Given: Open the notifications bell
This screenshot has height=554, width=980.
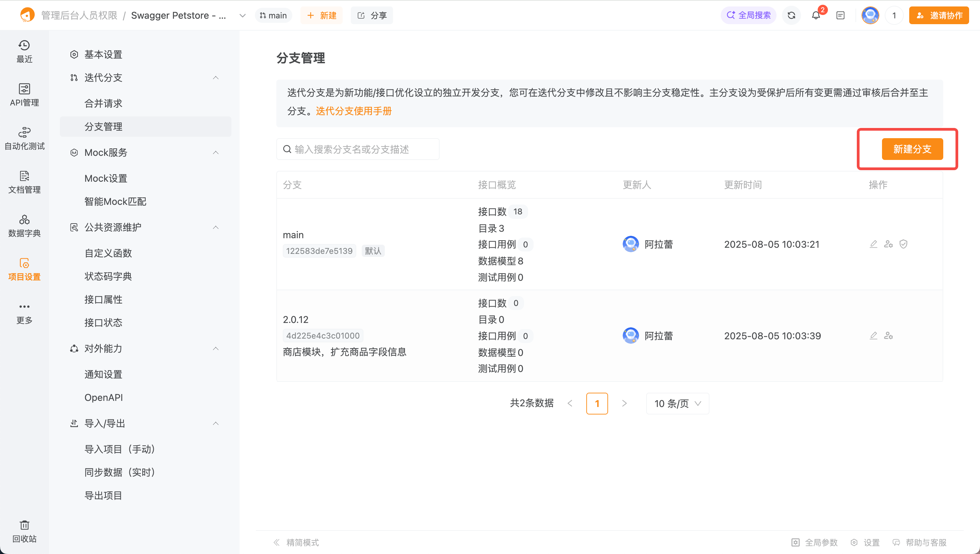Looking at the screenshot, I should pos(816,15).
